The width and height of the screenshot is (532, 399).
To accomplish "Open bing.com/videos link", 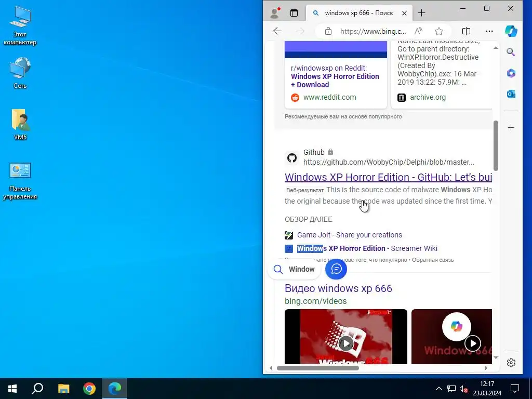I will coord(315,301).
